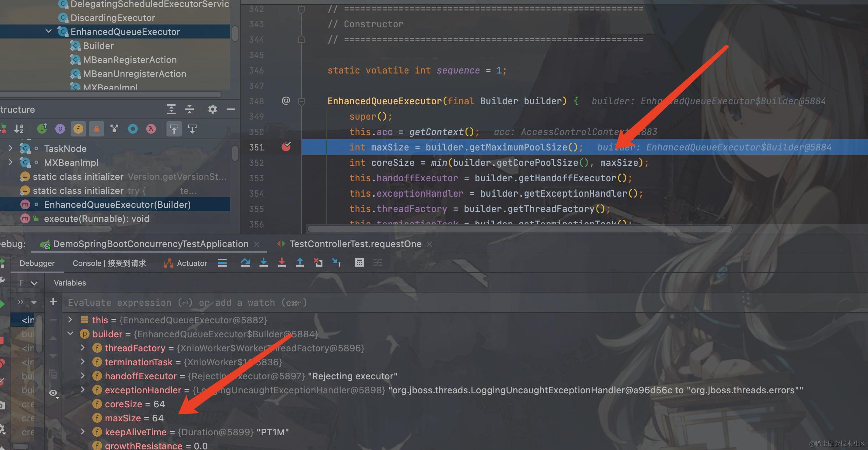Click the Stop red square debug icon
The width and height of the screenshot is (868, 450).
tap(2, 341)
